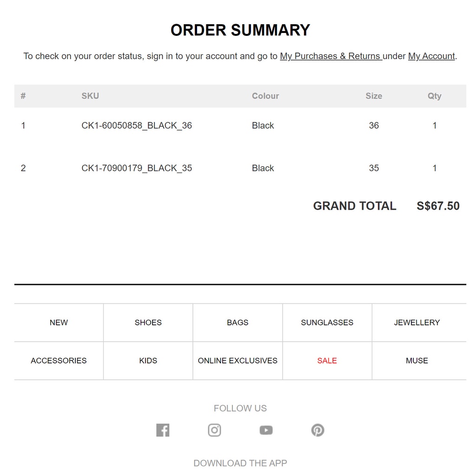Open the Facebook page icon
The height and width of the screenshot is (476, 476).
click(163, 430)
